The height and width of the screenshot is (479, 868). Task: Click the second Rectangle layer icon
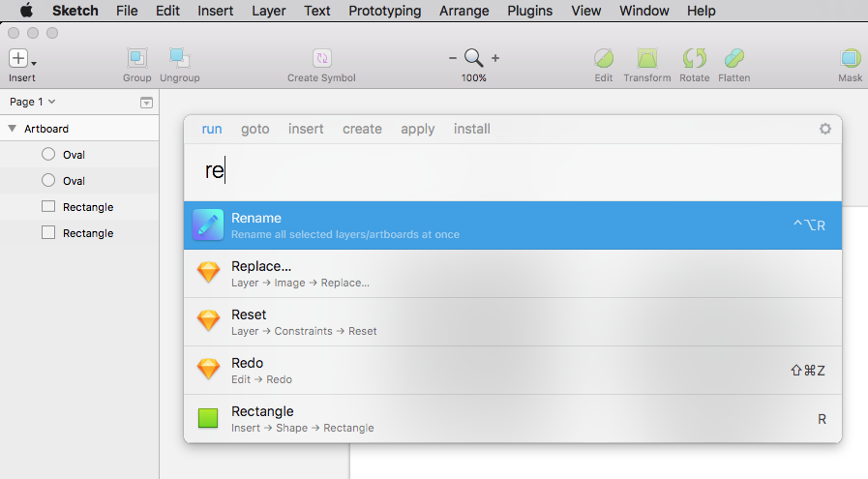point(48,232)
